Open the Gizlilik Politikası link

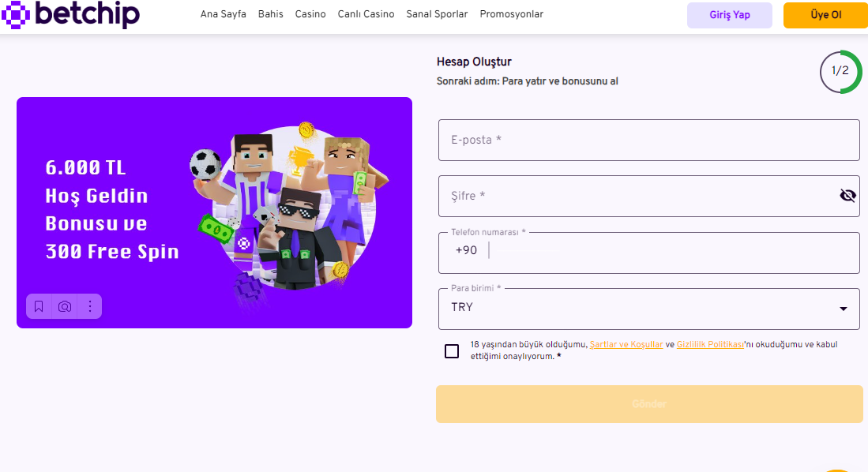[x=710, y=344]
